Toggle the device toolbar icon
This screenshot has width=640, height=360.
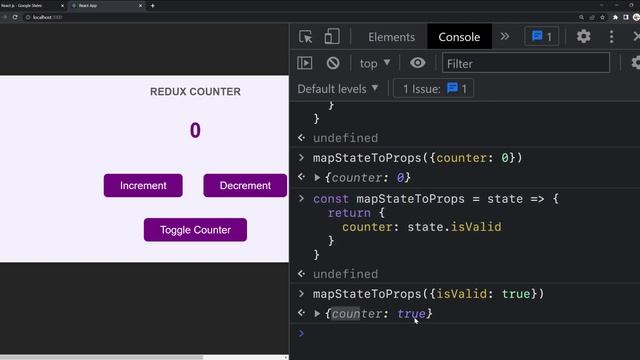(x=332, y=37)
